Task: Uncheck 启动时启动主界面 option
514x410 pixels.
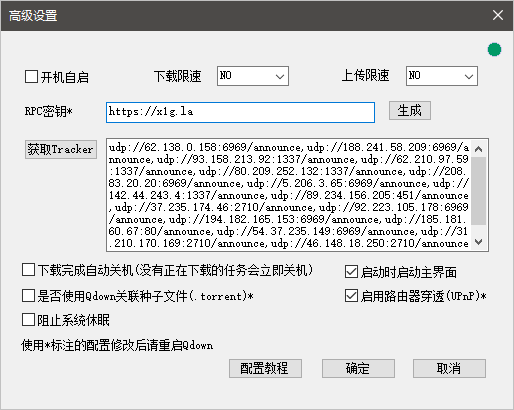Action: click(351, 272)
